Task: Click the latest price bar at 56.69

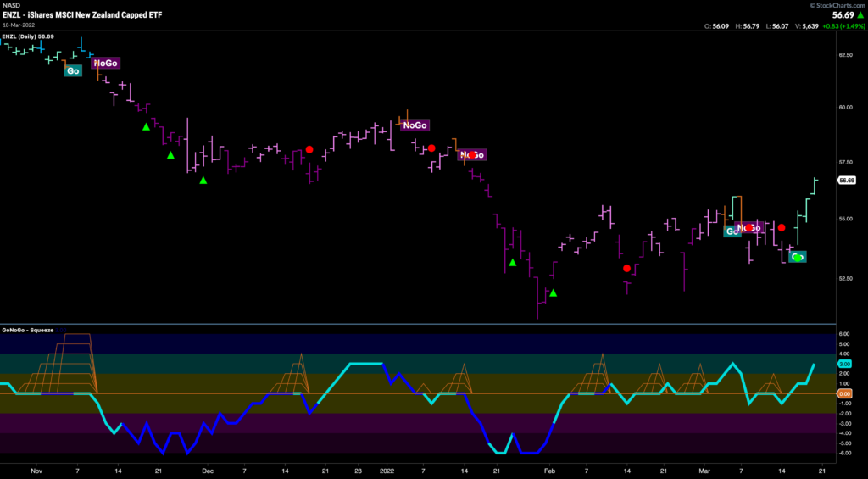Action: pyautogui.click(x=815, y=186)
